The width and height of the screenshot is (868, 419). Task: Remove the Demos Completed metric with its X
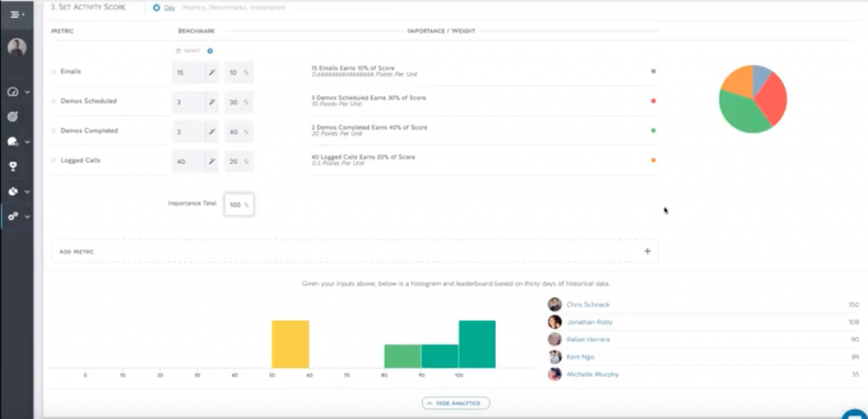tap(53, 131)
